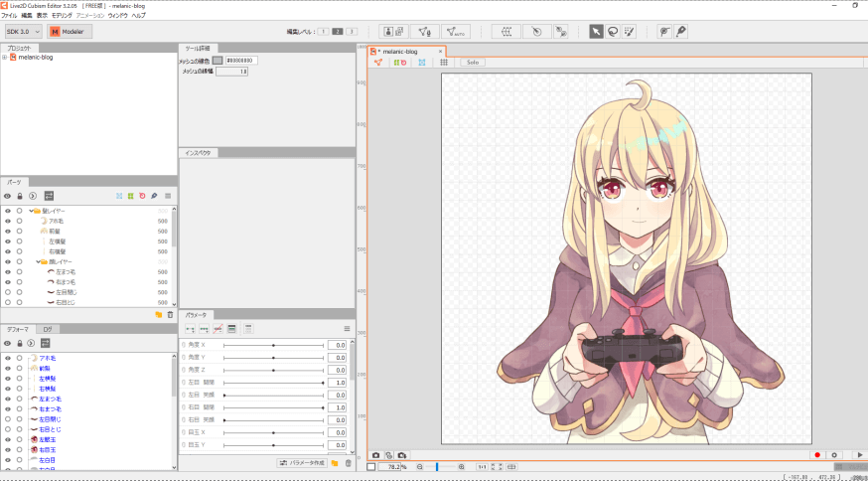Collapse the 顔レイヤー folder
Viewport: 868px width, 481px height.
[38, 261]
